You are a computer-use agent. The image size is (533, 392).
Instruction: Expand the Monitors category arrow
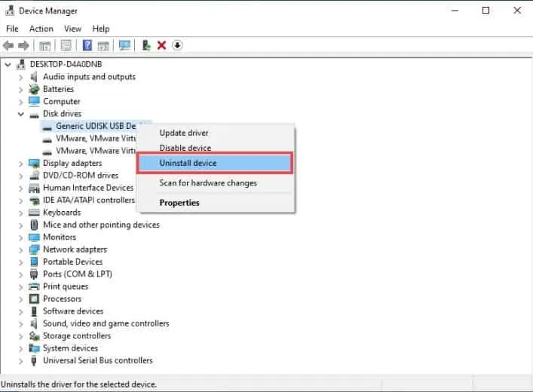coord(21,237)
